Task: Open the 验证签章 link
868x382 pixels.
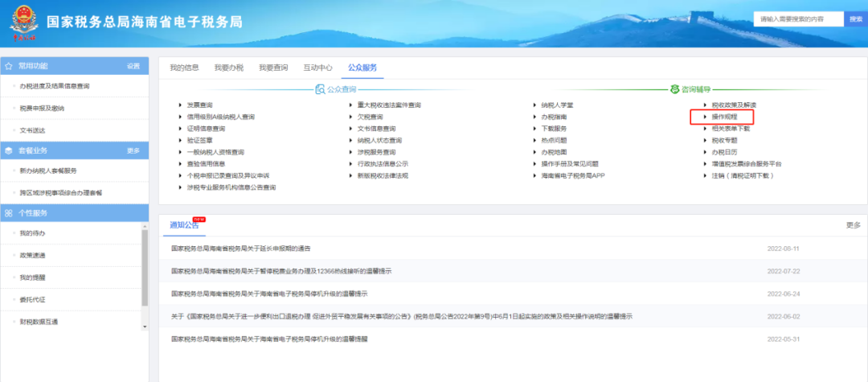Action: [x=199, y=141]
